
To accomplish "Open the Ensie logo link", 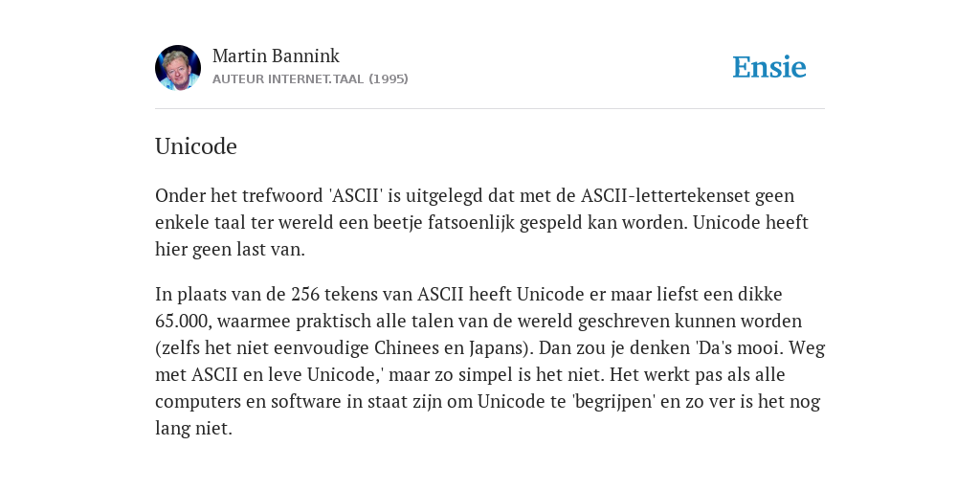I will click(x=769, y=67).
